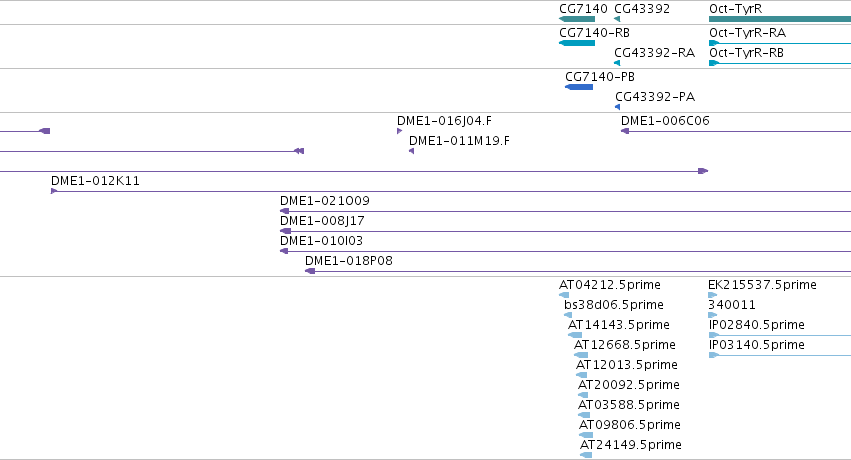Select the IP02840.5prime EST feature
The image size is (851, 460).
[780, 335]
